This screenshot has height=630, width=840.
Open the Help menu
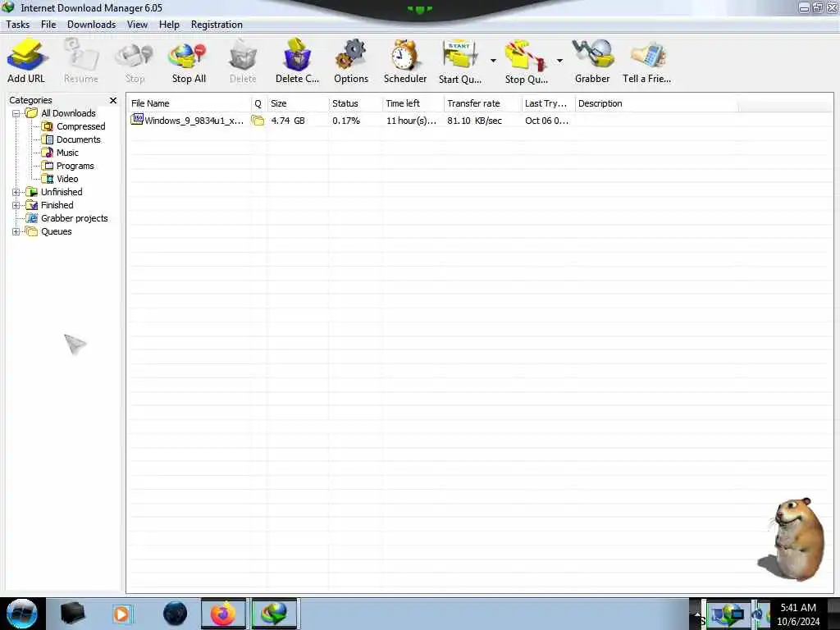169,25
